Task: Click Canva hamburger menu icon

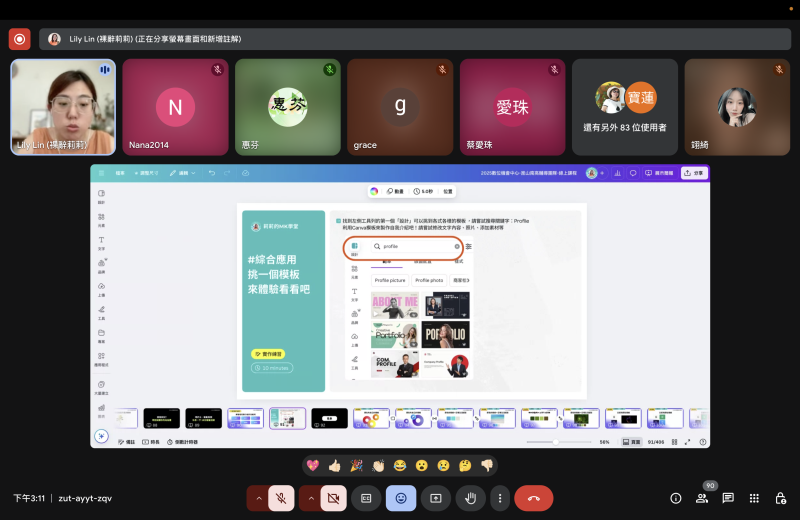Action: 102,173
